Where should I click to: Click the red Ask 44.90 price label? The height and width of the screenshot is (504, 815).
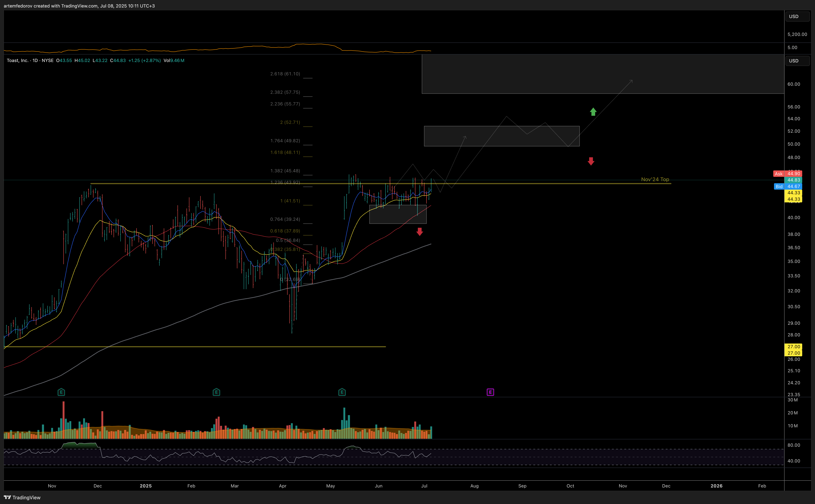[x=788, y=174]
